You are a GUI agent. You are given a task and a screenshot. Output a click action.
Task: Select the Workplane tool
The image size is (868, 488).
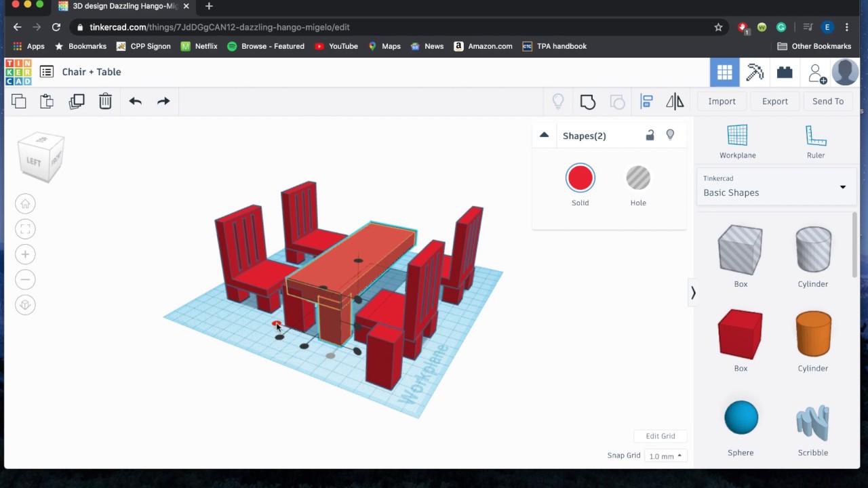[x=738, y=142]
